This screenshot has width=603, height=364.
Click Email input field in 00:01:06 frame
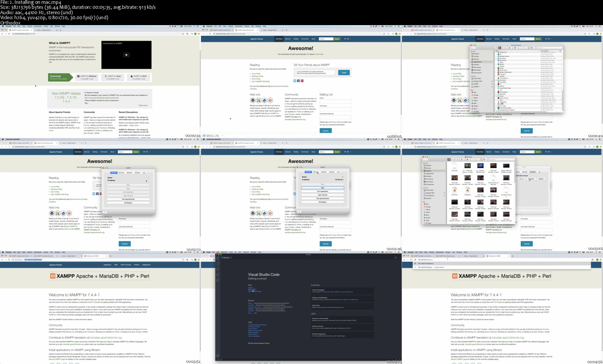click(335, 101)
